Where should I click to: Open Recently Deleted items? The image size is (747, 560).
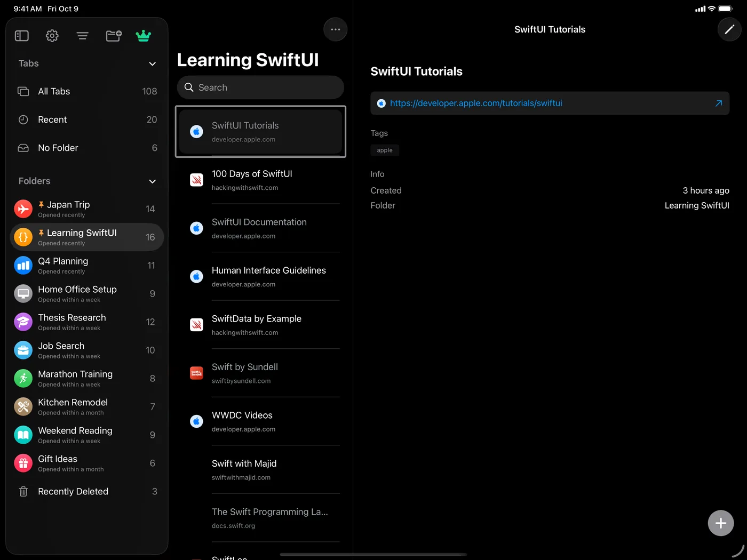[87, 492]
